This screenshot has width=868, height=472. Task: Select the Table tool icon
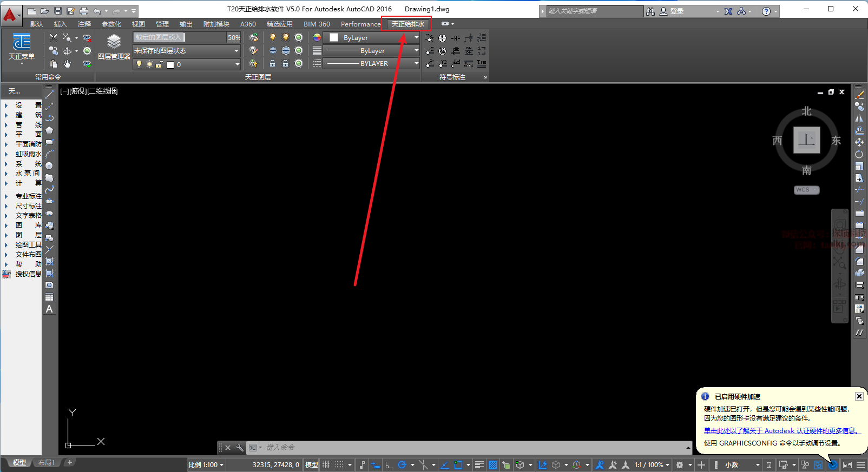[49, 297]
